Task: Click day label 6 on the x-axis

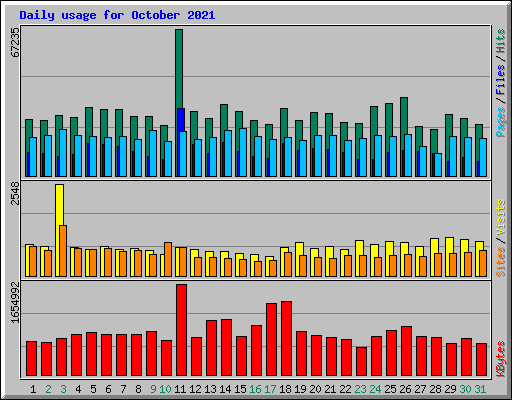Action: coord(108,389)
